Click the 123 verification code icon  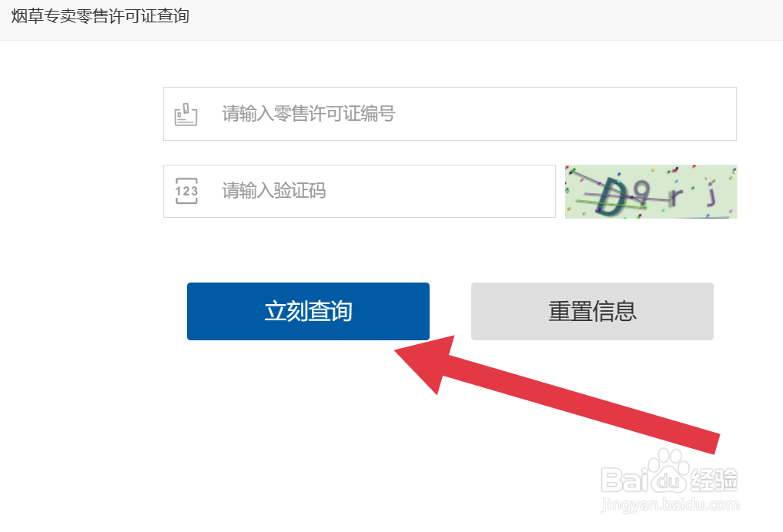[186, 191]
